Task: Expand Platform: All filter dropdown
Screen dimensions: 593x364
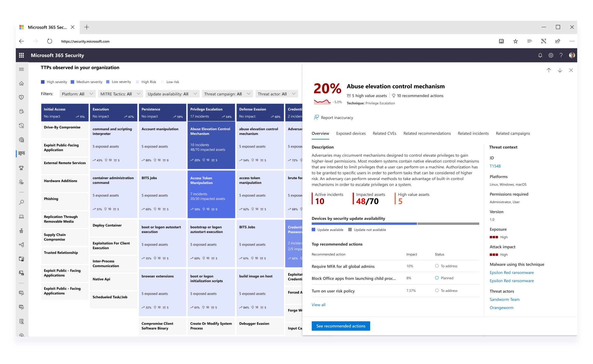Action: tap(77, 94)
